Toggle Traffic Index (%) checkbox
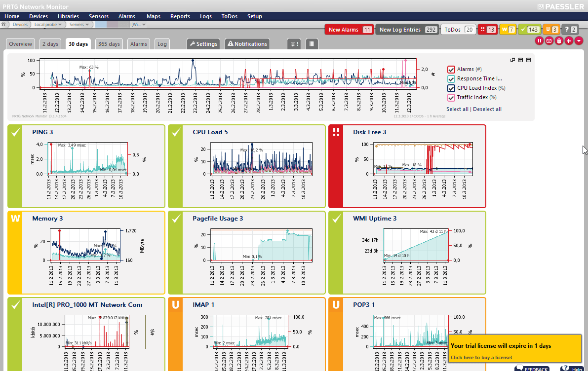The width and height of the screenshot is (588, 371). [x=451, y=97]
